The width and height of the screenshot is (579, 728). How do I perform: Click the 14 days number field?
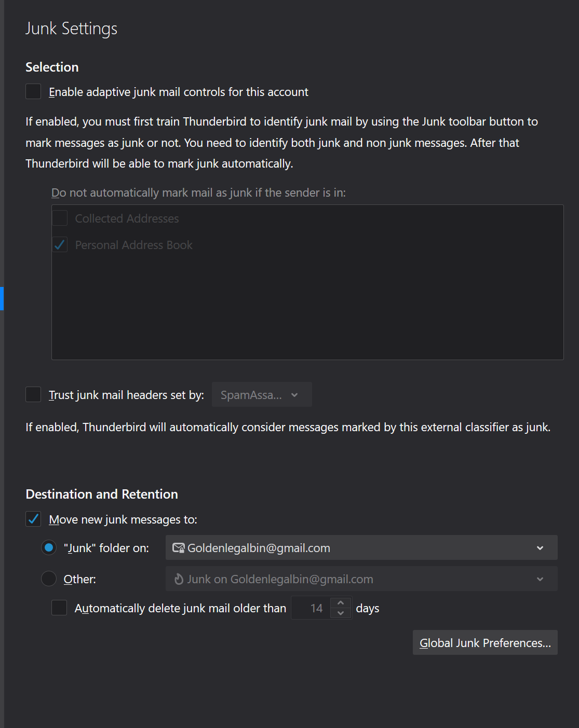click(x=313, y=608)
